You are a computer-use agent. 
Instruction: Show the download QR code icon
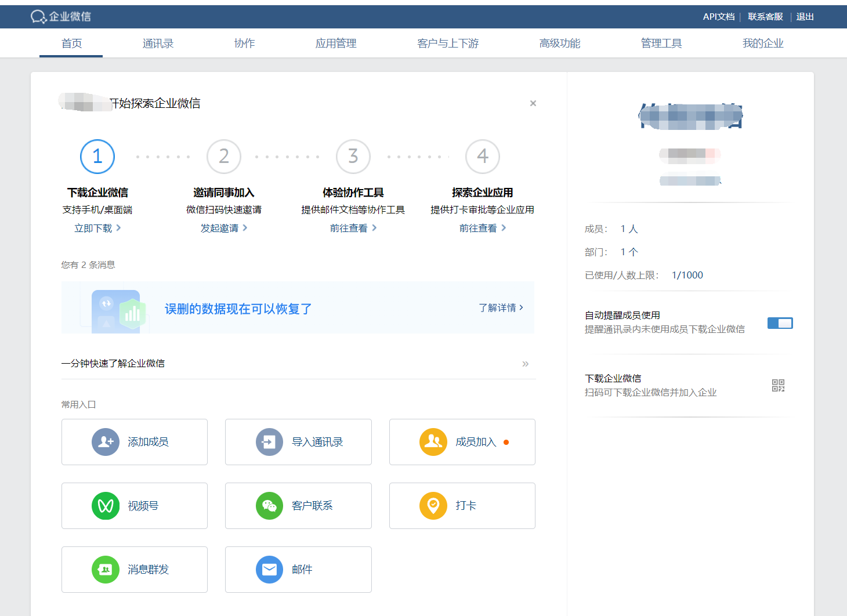pos(778,385)
